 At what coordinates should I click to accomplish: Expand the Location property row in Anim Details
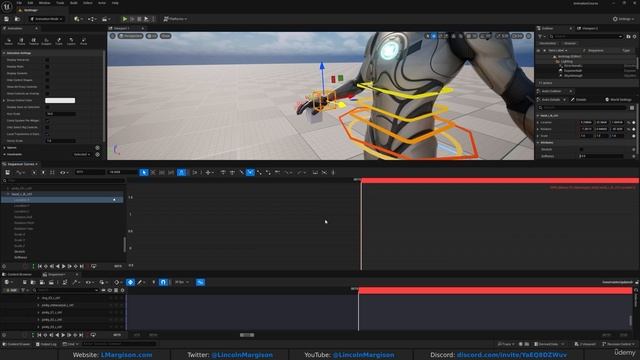pos(538,122)
